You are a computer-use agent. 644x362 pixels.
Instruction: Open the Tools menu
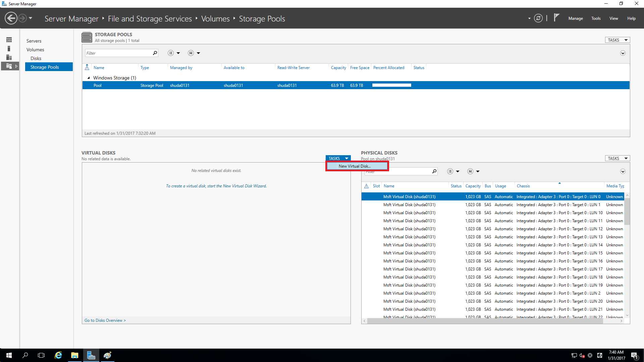(x=596, y=18)
